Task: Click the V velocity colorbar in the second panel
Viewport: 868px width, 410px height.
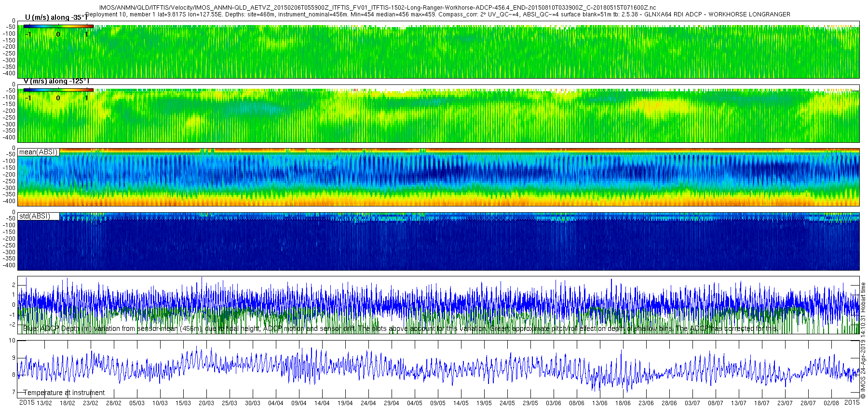Action: 58,90
